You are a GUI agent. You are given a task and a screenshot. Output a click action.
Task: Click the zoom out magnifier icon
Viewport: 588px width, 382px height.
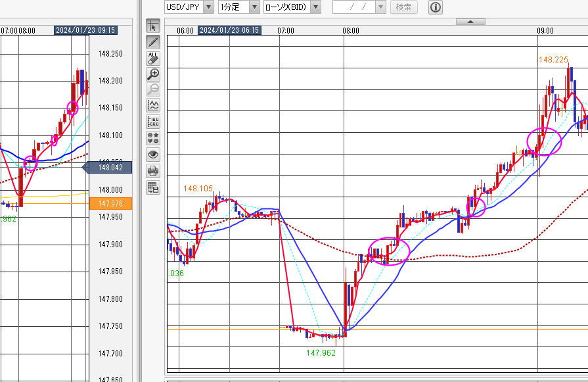click(153, 89)
